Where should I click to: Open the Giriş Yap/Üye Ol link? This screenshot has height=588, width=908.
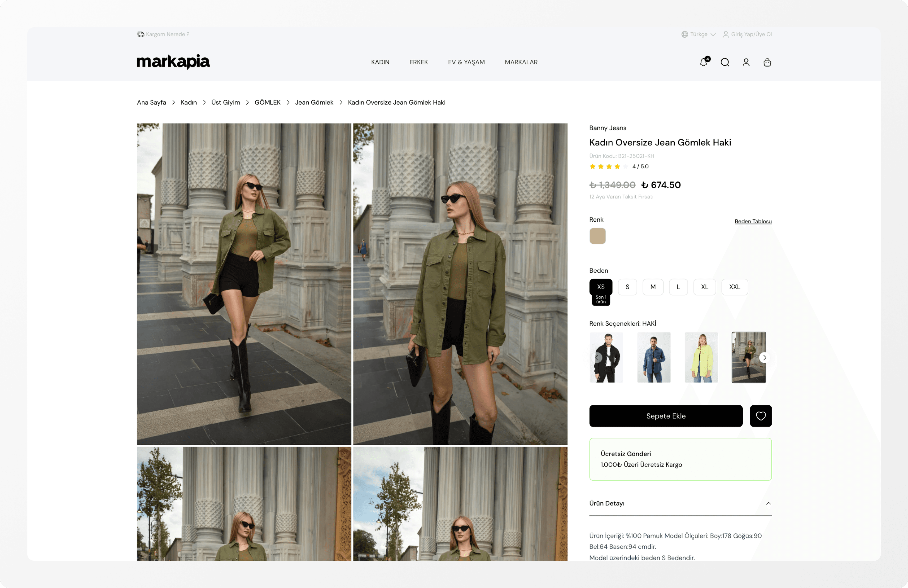pos(751,34)
